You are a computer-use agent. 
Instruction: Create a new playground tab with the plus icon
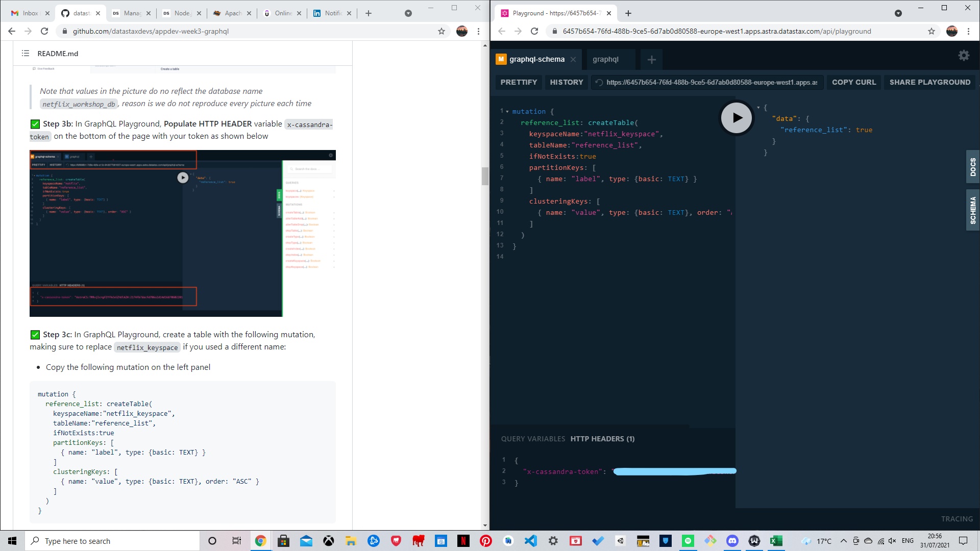click(x=652, y=59)
